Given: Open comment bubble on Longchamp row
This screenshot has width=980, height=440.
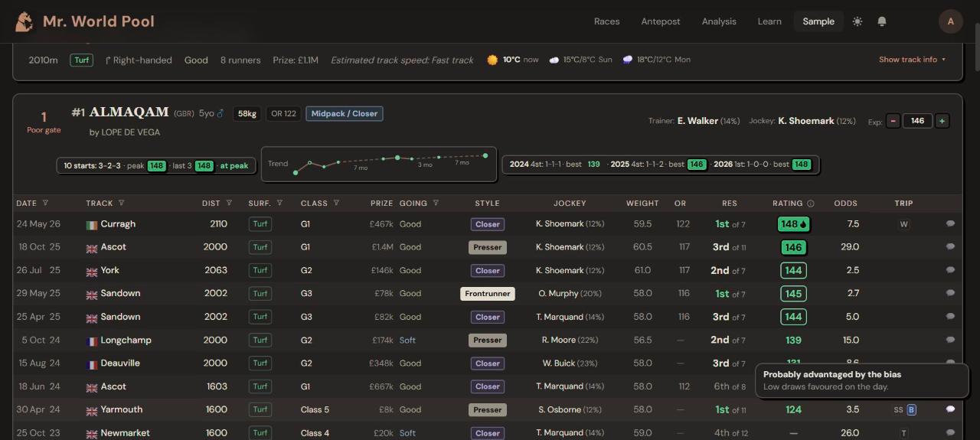Looking at the screenshot, I should point(950,340).
